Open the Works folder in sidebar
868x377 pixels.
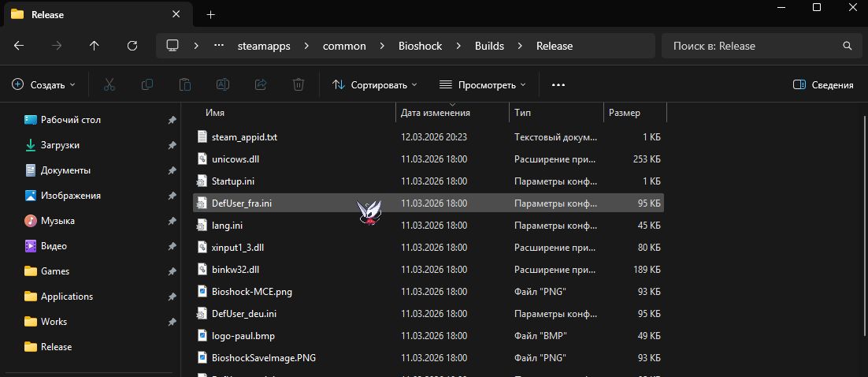click(54, 322)
